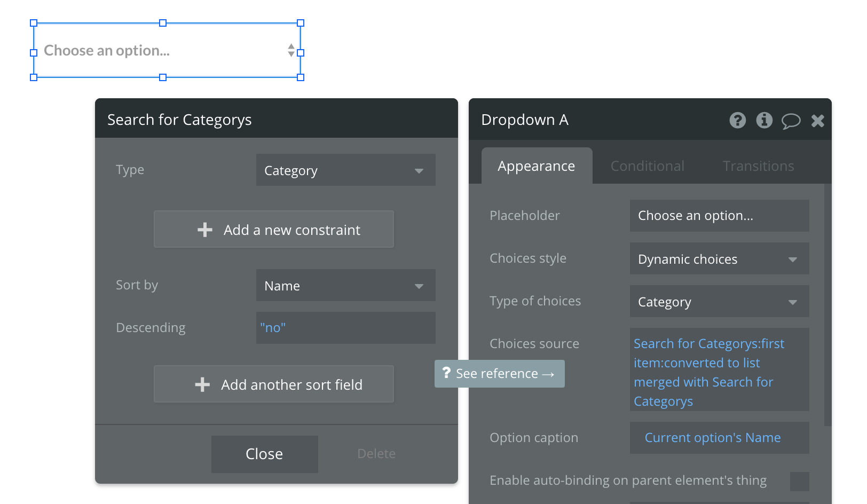Click the canvas dropdown's up-down arrows

click(x=291, y=50)
